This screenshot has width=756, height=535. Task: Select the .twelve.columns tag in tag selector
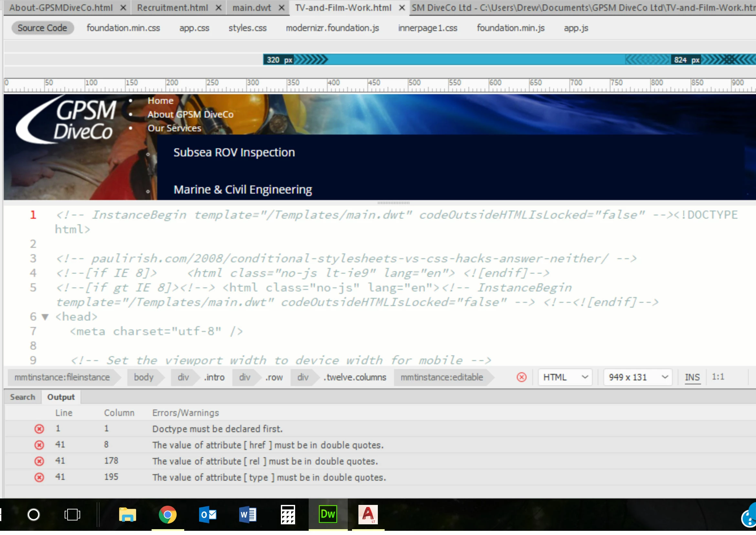(x=354, y=377)
